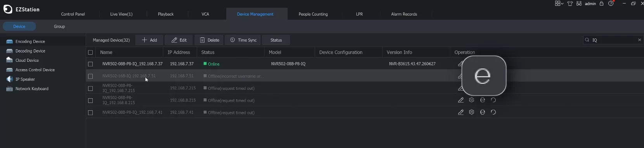Viewport: 644px width, 148px height.
Task: Clear the IQ search text
Action: [x=640, y=40]
